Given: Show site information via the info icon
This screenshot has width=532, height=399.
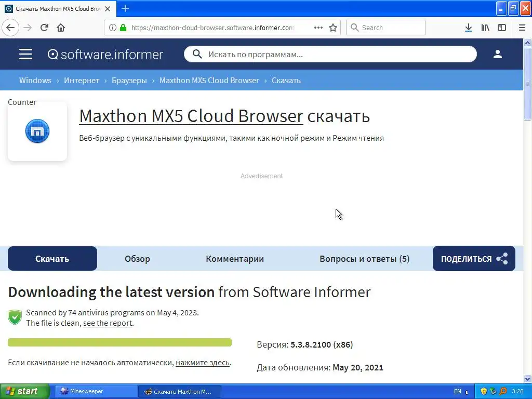Looking at the screenshot, I should (113, 28).
